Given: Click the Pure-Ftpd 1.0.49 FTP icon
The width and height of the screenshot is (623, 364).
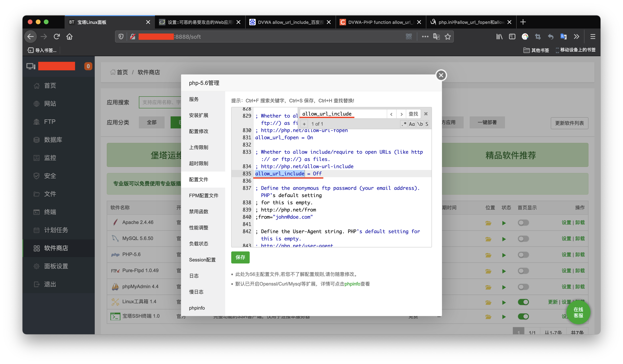Looking at the screenshot, I should [115, 270].
